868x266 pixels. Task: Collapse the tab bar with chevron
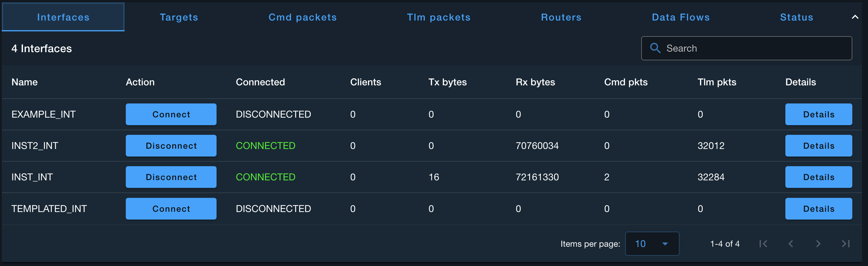pyautogui.click(x=855, y=17)
